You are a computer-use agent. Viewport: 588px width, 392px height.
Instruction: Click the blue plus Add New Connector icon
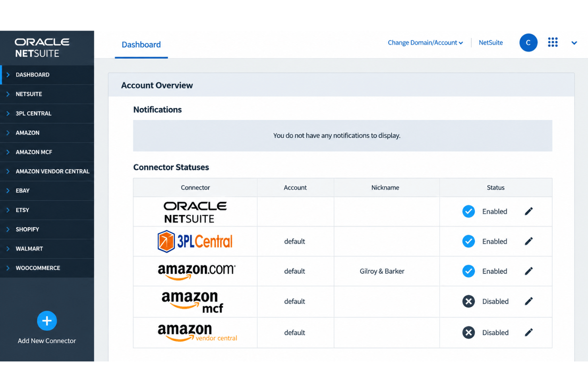pos(47,321)
